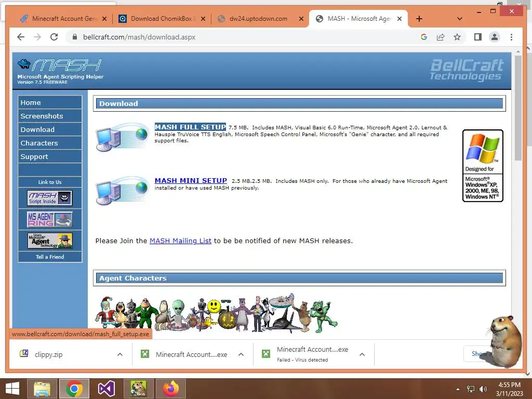Viewport: 532px width, 399px height.
Task: Open the volume speaker icon
Action: 483,389
